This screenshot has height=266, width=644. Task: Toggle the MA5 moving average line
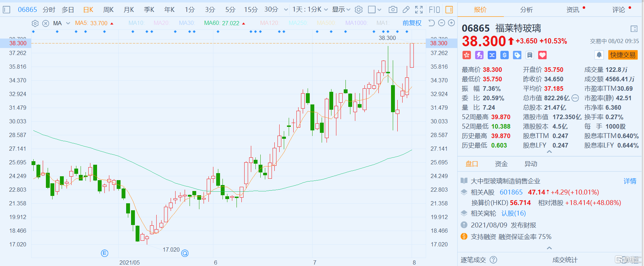(91, 23)
